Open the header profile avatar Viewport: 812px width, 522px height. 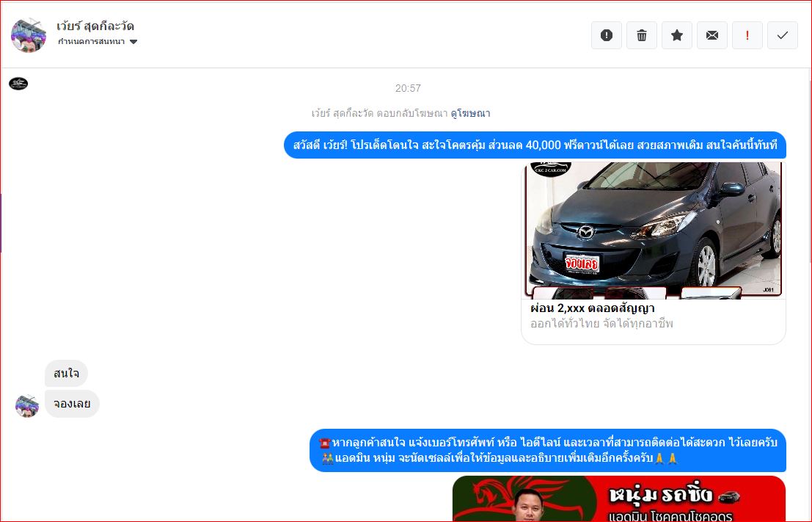point(29,35)
